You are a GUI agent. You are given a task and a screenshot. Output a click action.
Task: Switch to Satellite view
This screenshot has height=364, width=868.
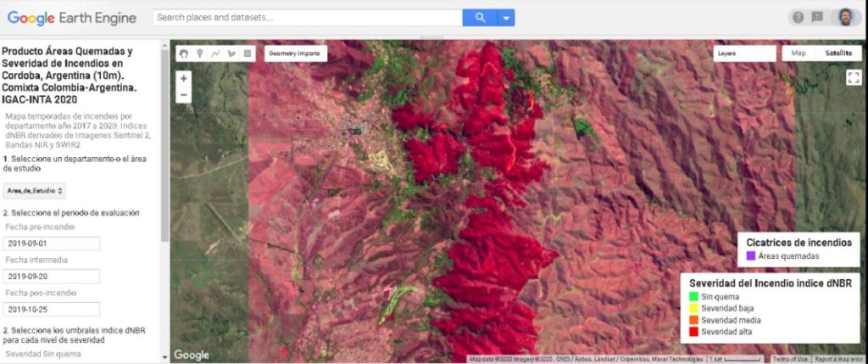click(x=838, y=53)
